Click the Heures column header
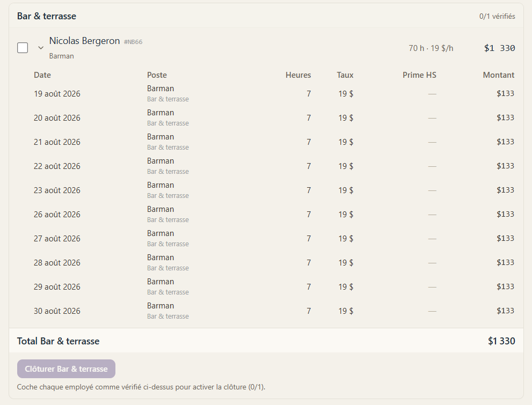 point(298,75)
